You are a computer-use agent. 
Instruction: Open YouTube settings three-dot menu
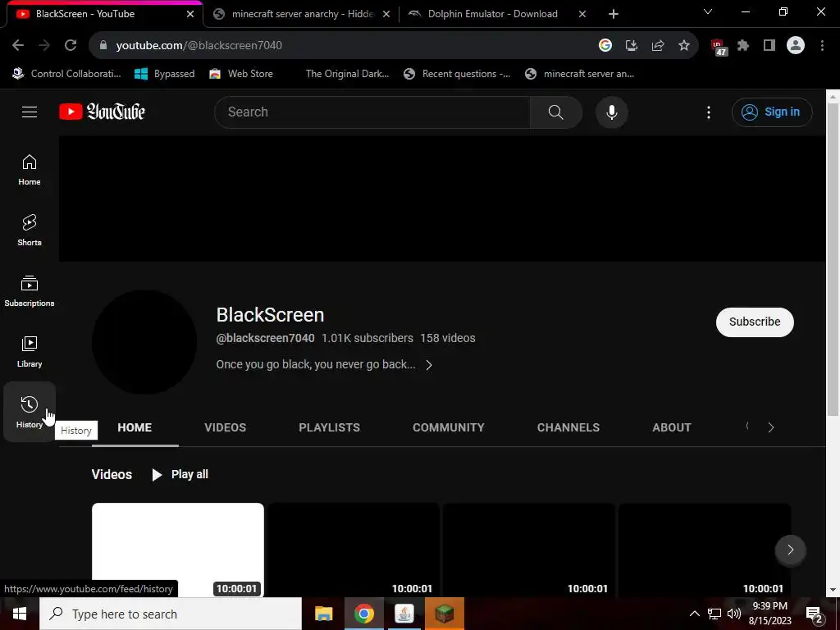click(709, 112)
